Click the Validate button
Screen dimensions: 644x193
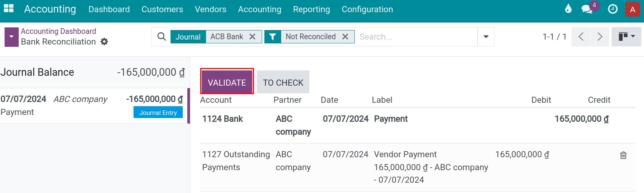pyautogui.click(x=227, y=82)
